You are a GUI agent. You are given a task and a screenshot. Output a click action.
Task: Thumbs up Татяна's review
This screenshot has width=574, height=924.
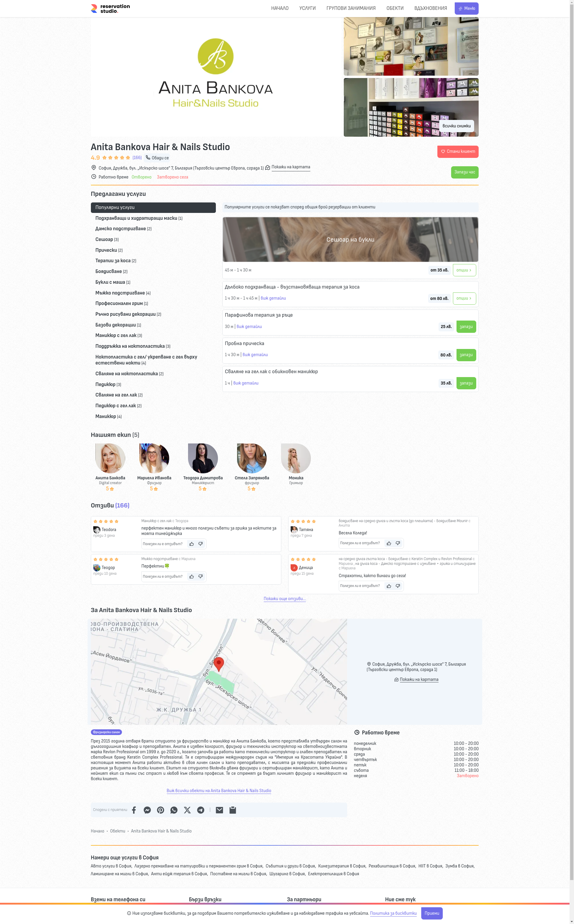point(389,543)
